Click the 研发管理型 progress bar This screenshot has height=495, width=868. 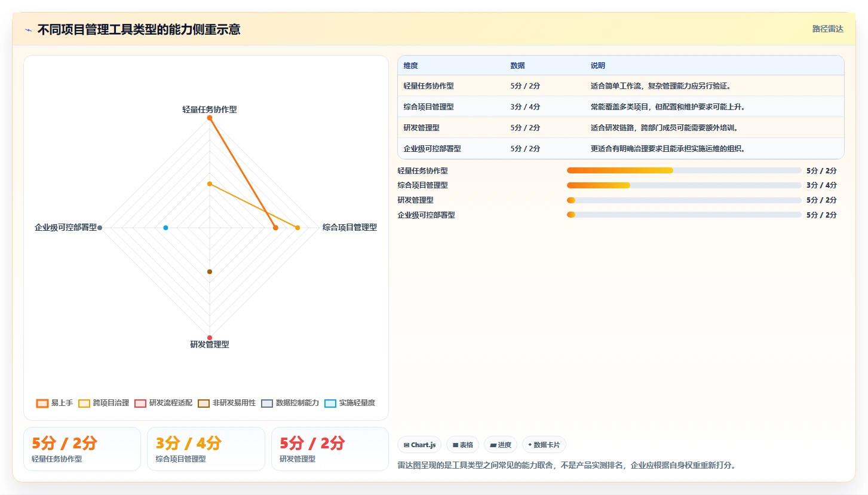click(x=684, y=200)
